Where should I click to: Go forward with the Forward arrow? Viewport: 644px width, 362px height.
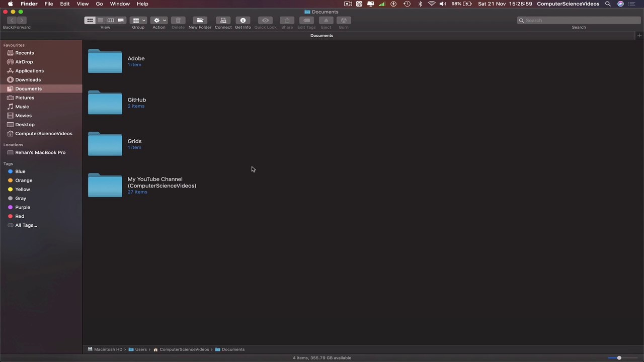(x=22, y=21)
